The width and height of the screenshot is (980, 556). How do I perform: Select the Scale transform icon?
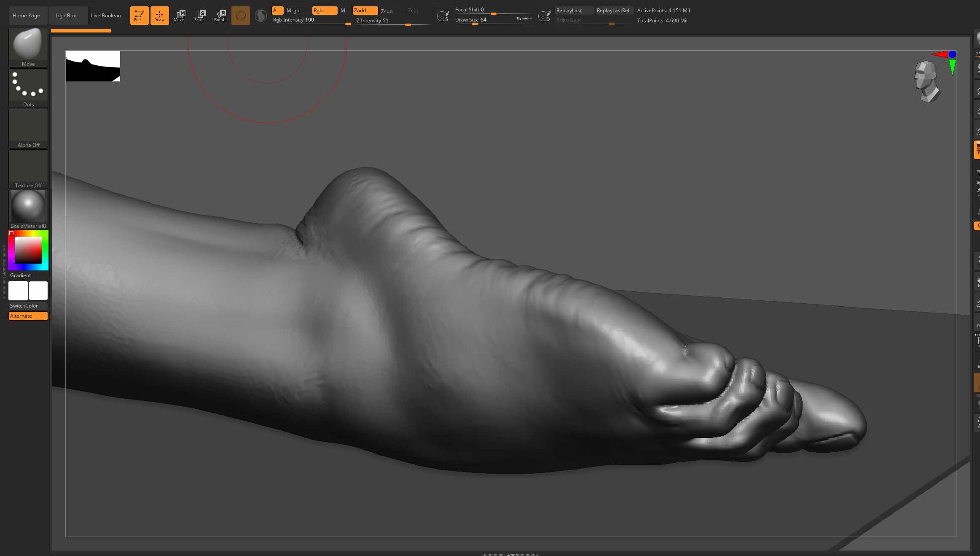coord(200,16)
